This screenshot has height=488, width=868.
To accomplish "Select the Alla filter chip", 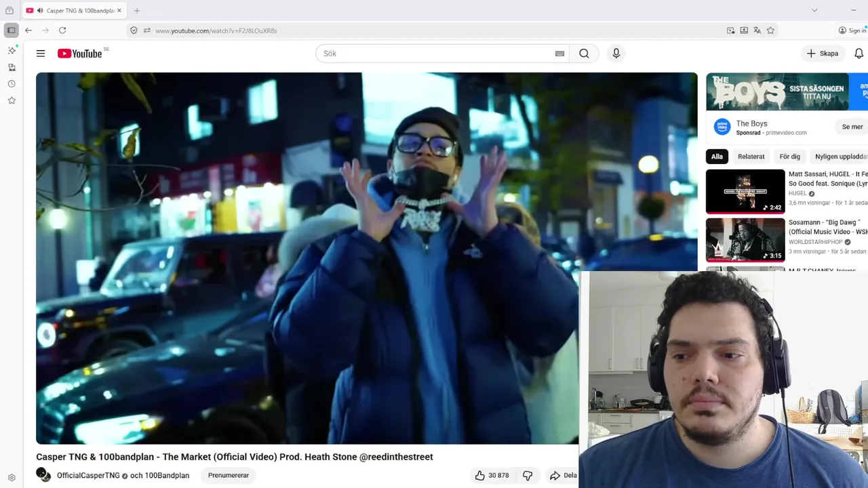I will coord(717,157).
